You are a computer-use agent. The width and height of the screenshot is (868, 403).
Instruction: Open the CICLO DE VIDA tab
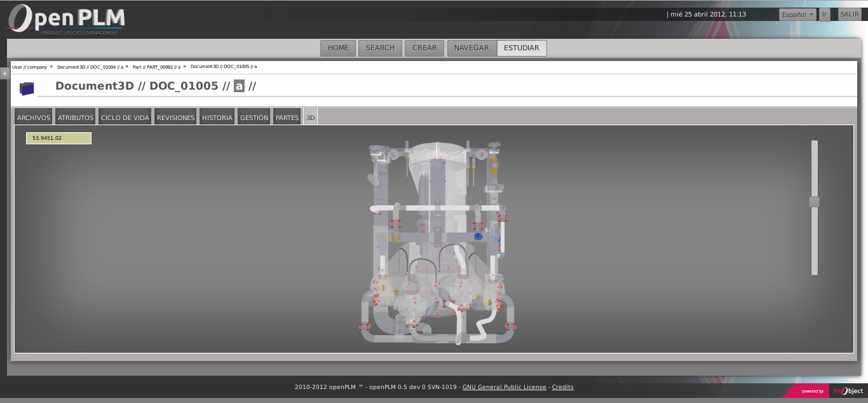tap(125, 117)
